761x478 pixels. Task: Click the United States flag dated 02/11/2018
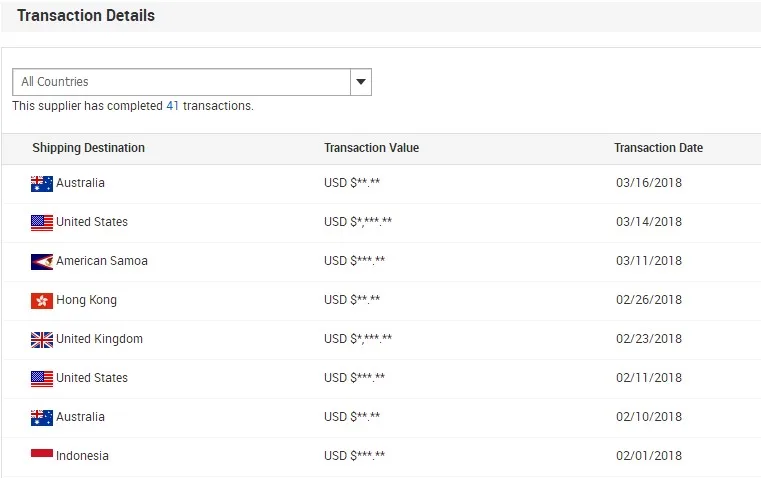(x=42, y=378)
